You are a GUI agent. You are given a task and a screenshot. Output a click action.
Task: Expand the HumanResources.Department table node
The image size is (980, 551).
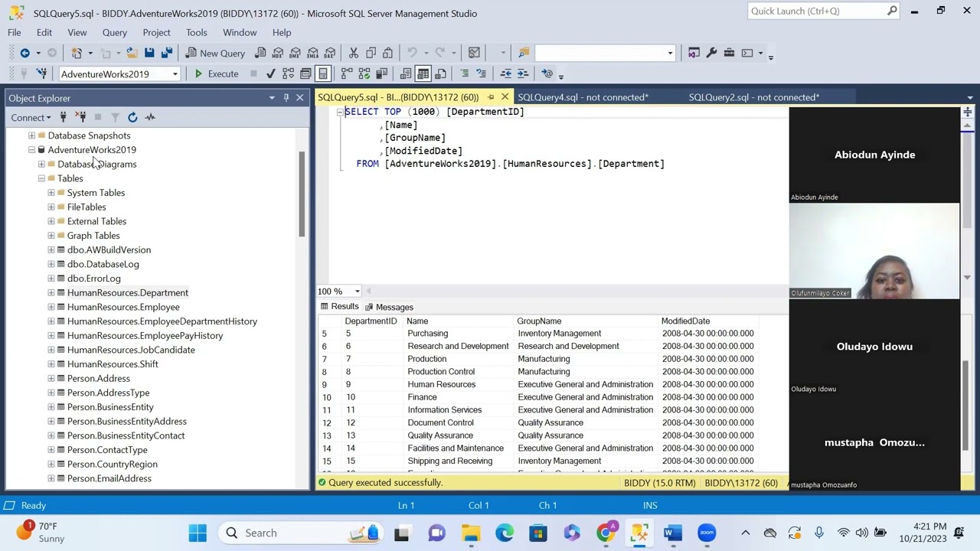[x=51, y=292]
